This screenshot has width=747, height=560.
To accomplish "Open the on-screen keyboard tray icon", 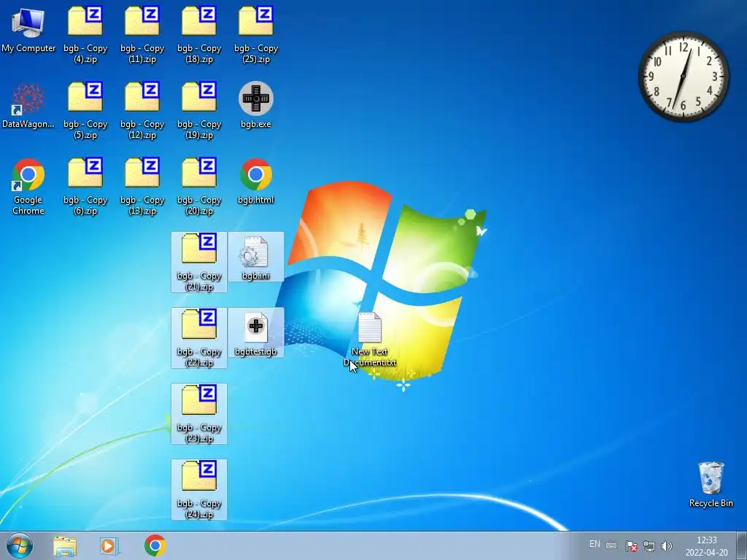I will [611, 545].
